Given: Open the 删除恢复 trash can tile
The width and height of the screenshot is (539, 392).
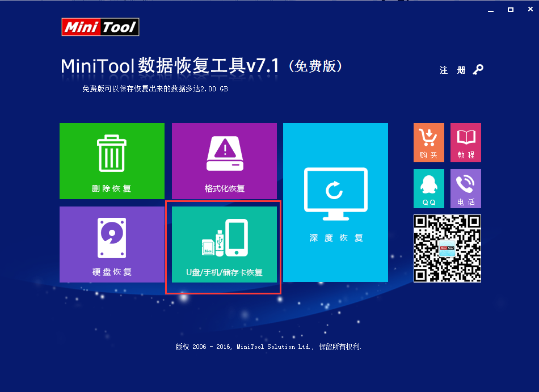Looking at the screenshot, I should tap(112, 161).
